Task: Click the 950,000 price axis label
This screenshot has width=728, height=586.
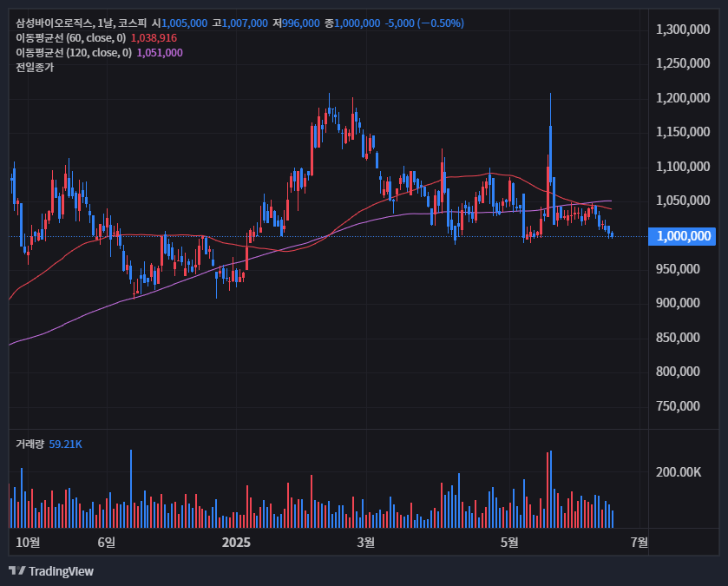Action: click(678, 269)
